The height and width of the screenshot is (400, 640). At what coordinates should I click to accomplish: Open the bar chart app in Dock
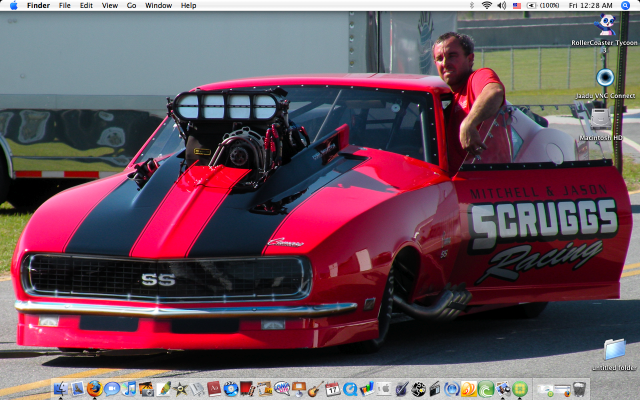pos(367,388)
